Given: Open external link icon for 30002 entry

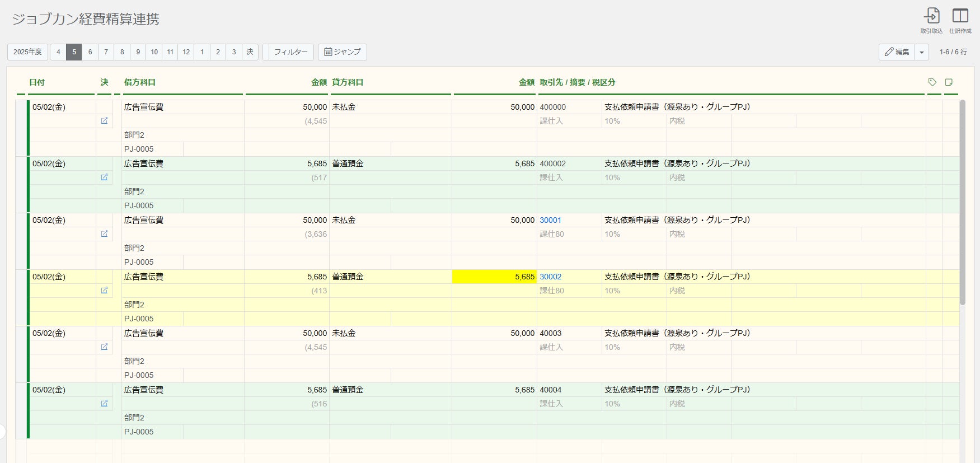Looking at the screenshot, I should [x=104, y=291].
